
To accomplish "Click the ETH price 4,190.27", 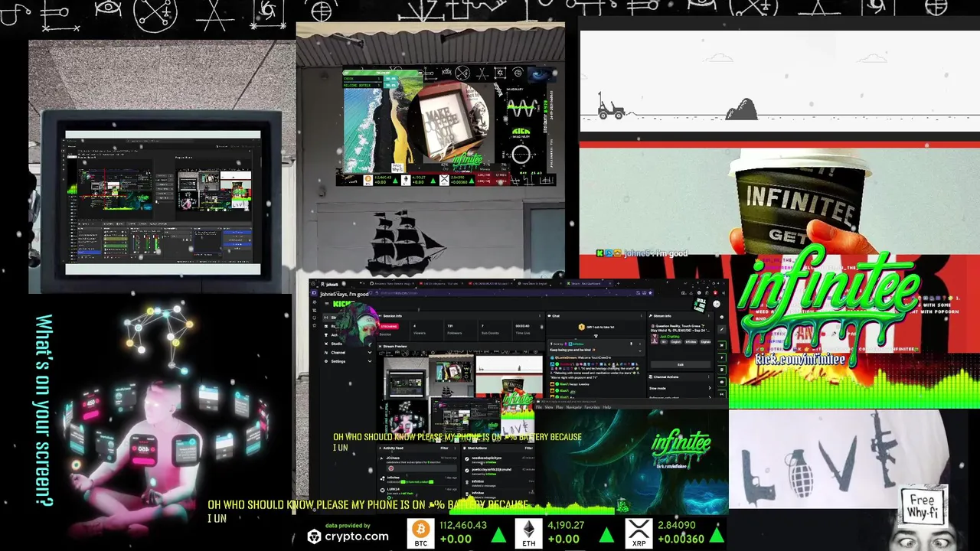I will point(566,525).
